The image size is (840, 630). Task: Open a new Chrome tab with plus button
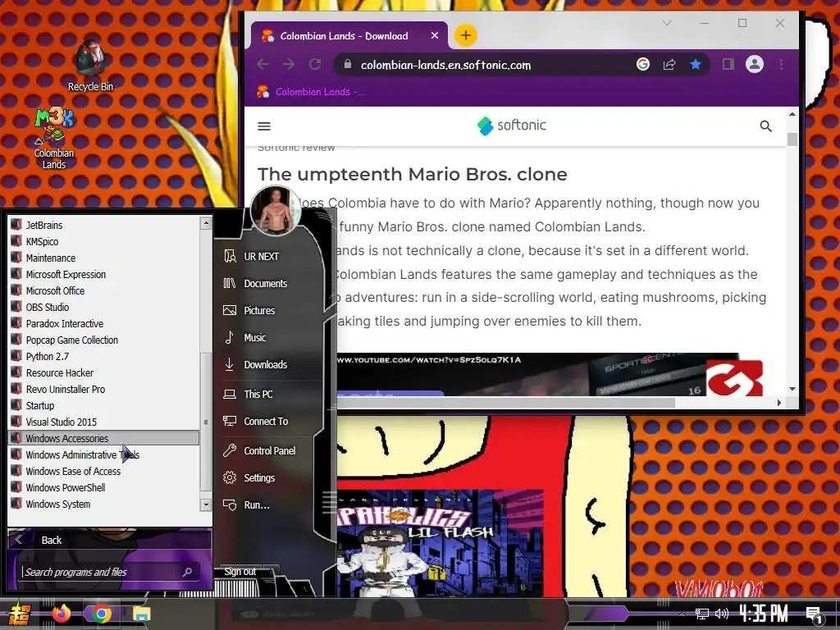click(x=466, y=35)
